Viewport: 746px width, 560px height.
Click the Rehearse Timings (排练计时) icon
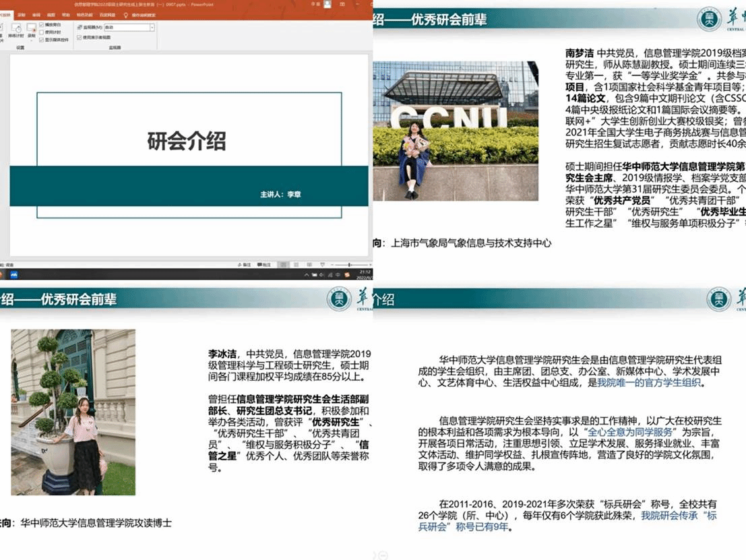tap(17, 29)
